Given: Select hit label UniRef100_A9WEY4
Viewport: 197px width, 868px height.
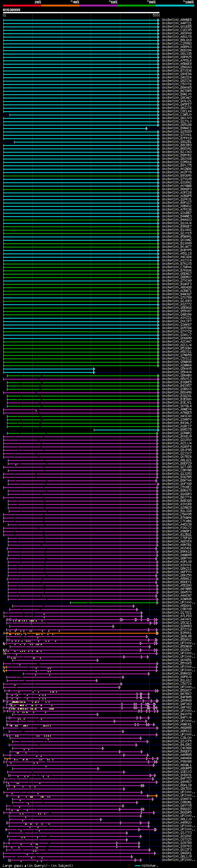Looking at the screenshot, I should coord(177,410).
